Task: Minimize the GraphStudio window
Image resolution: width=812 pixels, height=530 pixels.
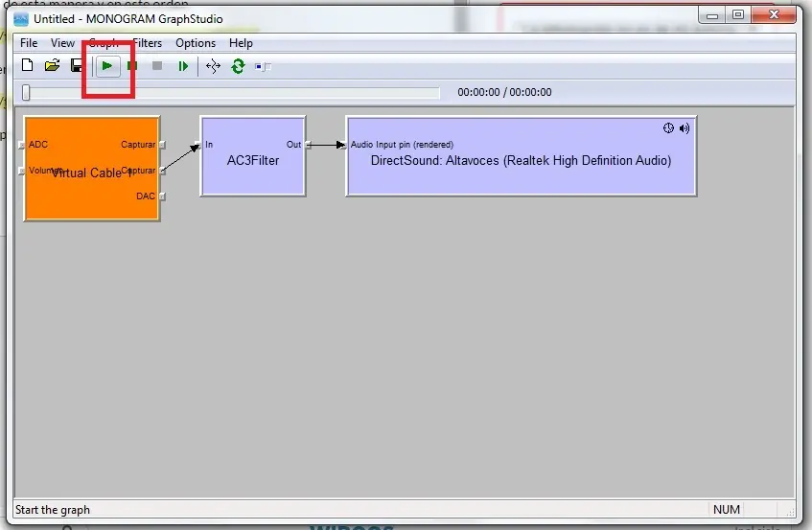Action: [x=712, y=15]
